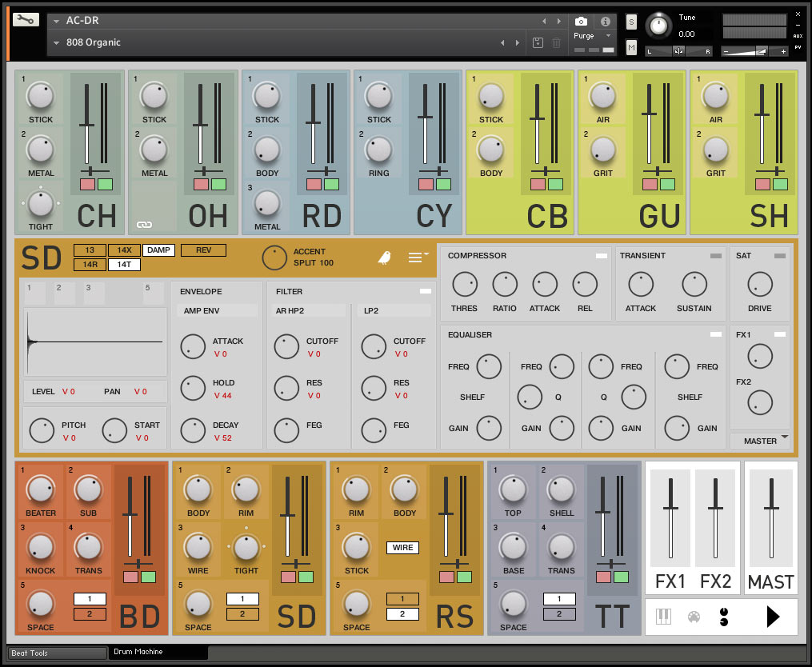Enable the DAMP toggle in SD panel
This screenshot has width=812, height=667.
158,250
